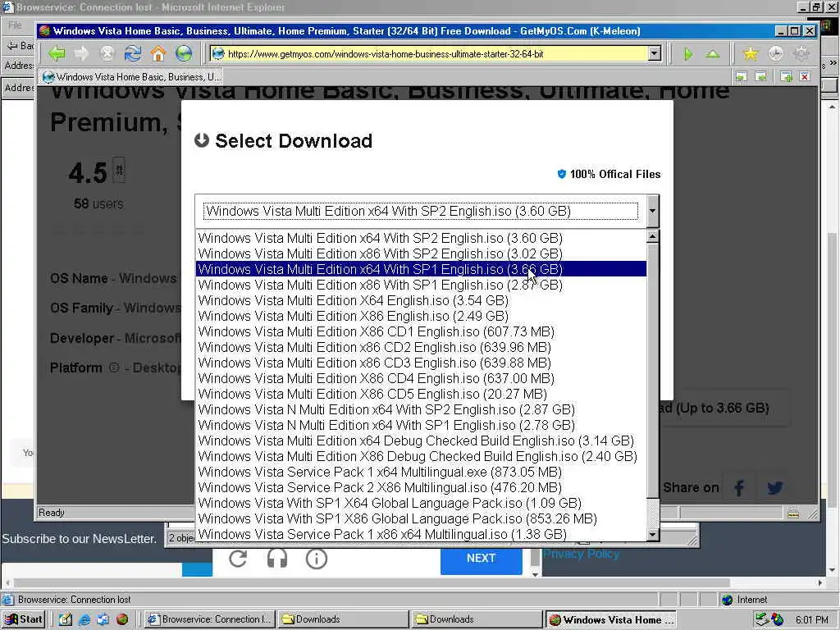Open Preferences via the gear icon
840x630 pixels.
(801, 53)
